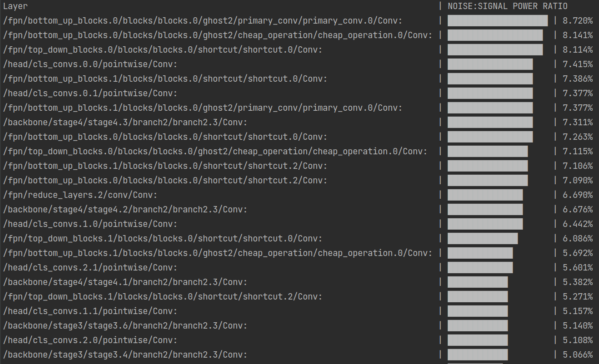Select the bottom_up_blocks.1 shortcut.0 layer name

click(x=165, y=79)
